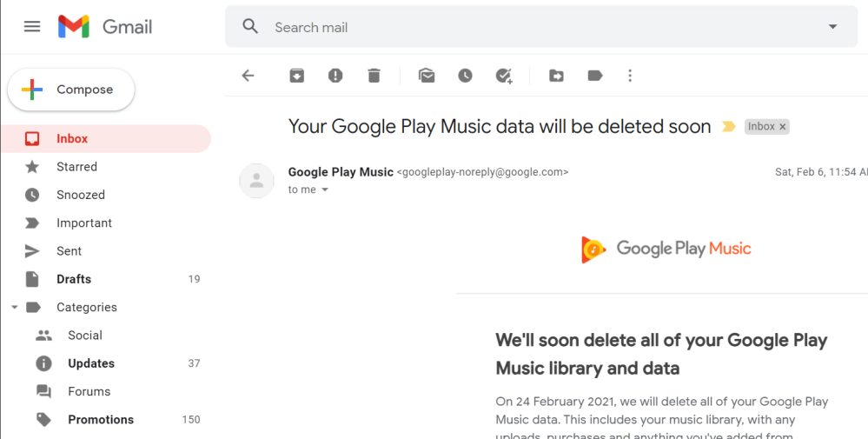This screenshot has height=439, width=868.
Task: Select the Promotions category
Action: click(x=100, y=419)
